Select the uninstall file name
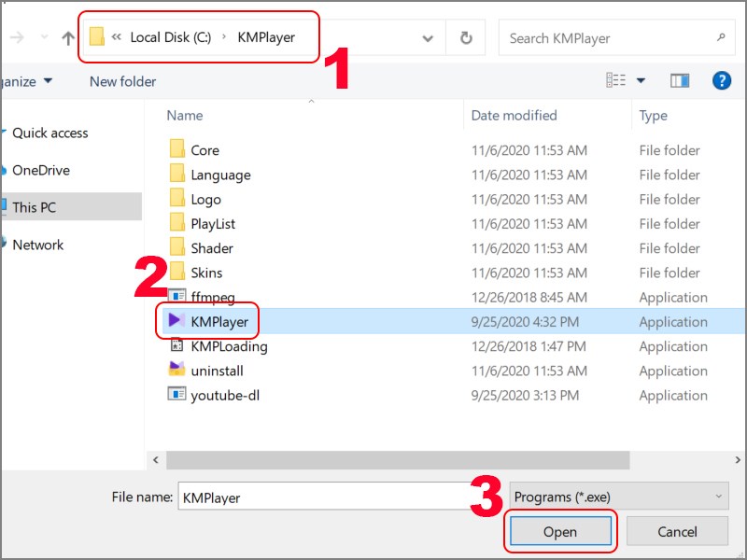This screenshot has height=560, width=747. pyautogui.click(x=217, y=371)
